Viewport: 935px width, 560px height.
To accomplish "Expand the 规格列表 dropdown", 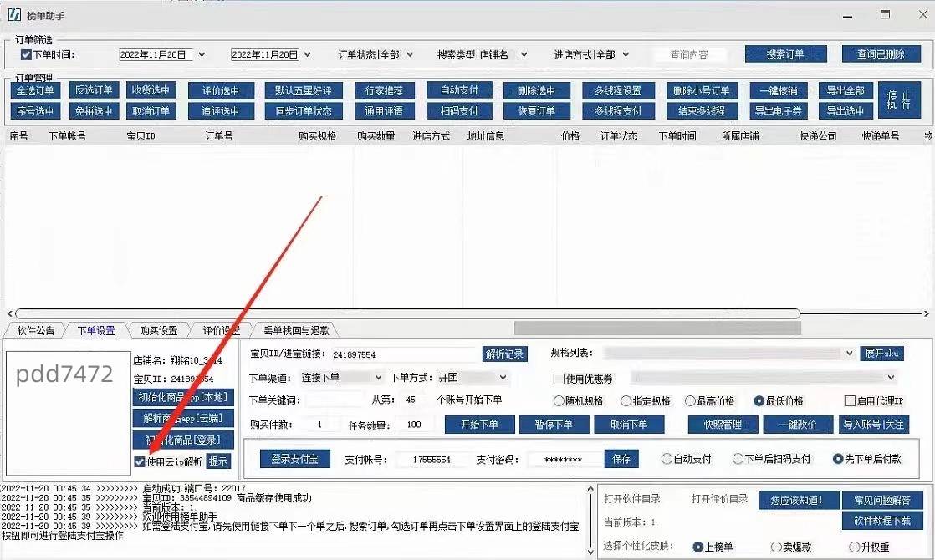I will point(849,354).
